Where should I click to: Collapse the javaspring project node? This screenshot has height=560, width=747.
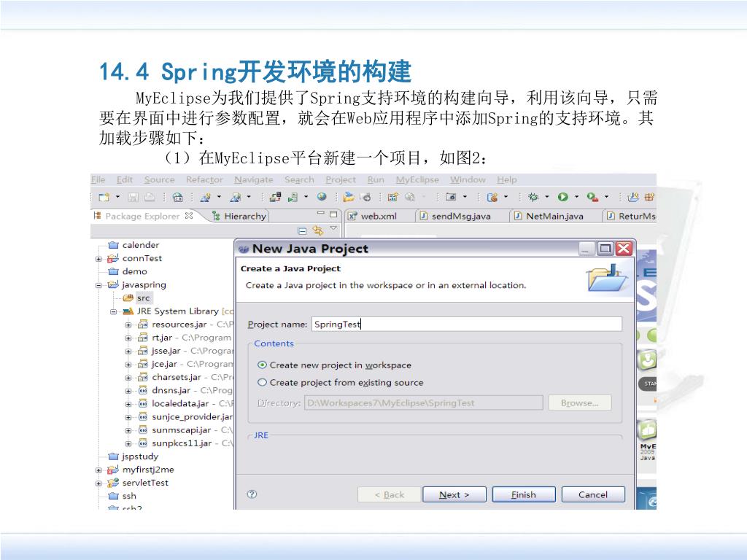(98, 286)
